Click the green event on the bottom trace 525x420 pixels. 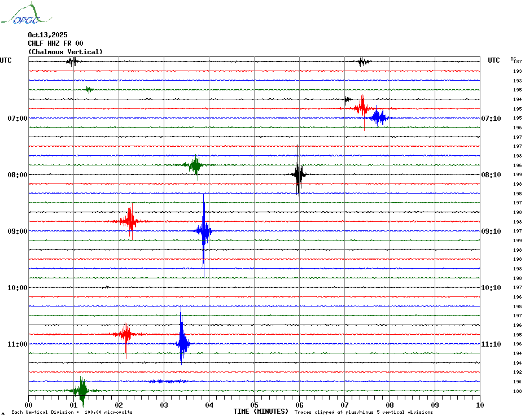click(82, 390)
